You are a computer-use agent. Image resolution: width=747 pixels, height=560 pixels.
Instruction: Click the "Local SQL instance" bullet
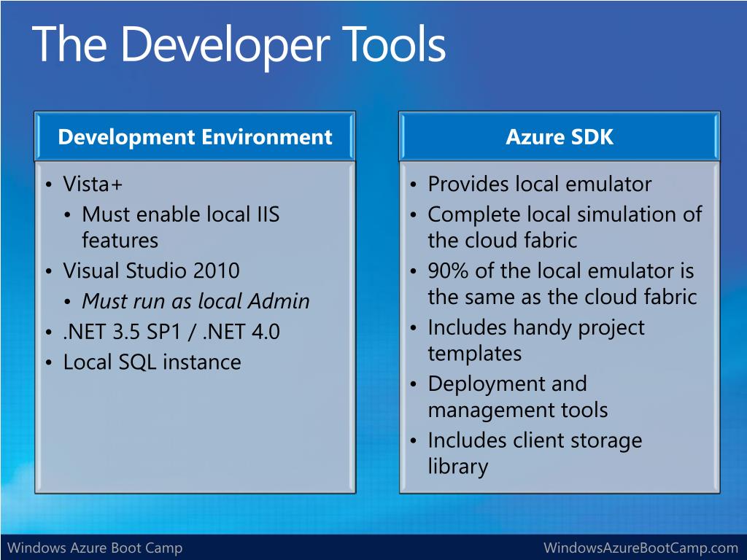(152, 362)
